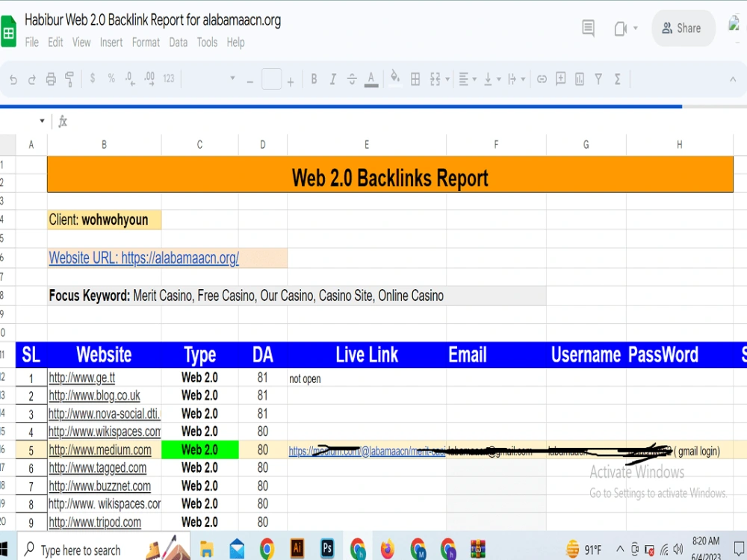Open the http://www.ge.tt link

click(x=82, y=378)
